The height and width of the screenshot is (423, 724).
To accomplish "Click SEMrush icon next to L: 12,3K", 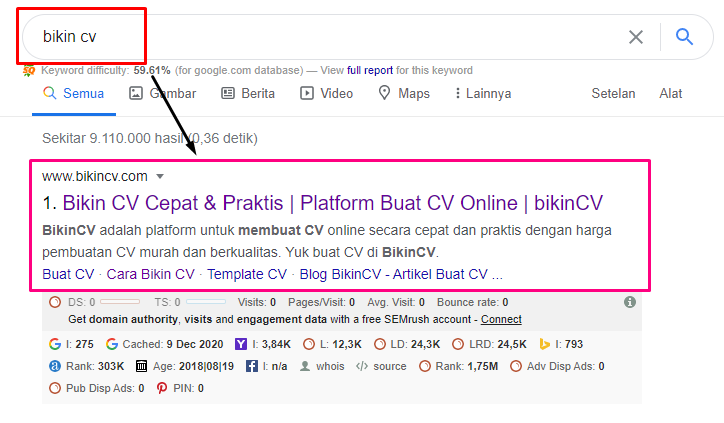I will 309,344.
